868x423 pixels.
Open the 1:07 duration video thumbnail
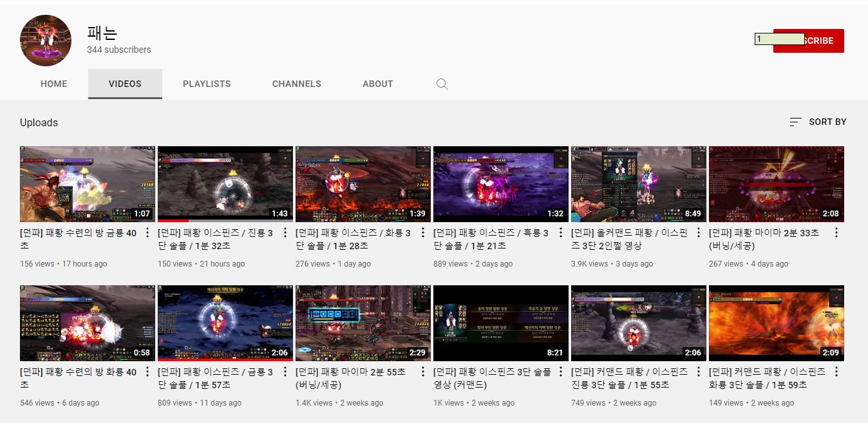pyautogui.click(x=88, y=184)
